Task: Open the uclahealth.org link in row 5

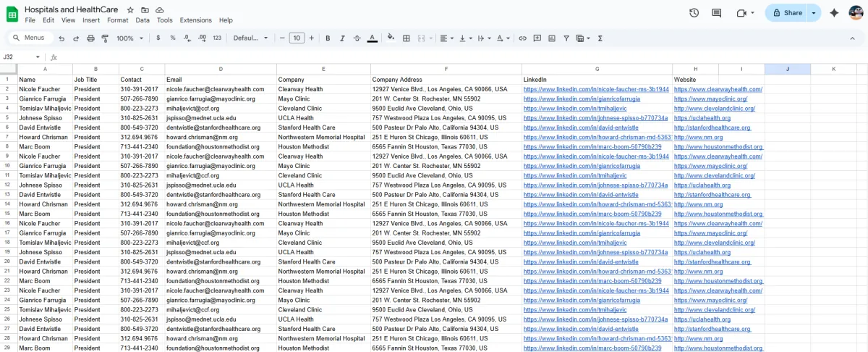Action: 702,118
